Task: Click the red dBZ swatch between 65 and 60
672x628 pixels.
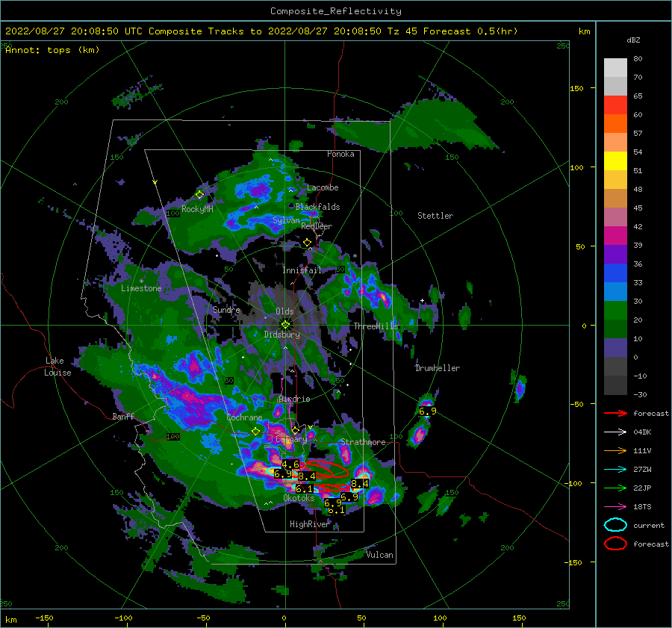Action: (x=615, y=105)
